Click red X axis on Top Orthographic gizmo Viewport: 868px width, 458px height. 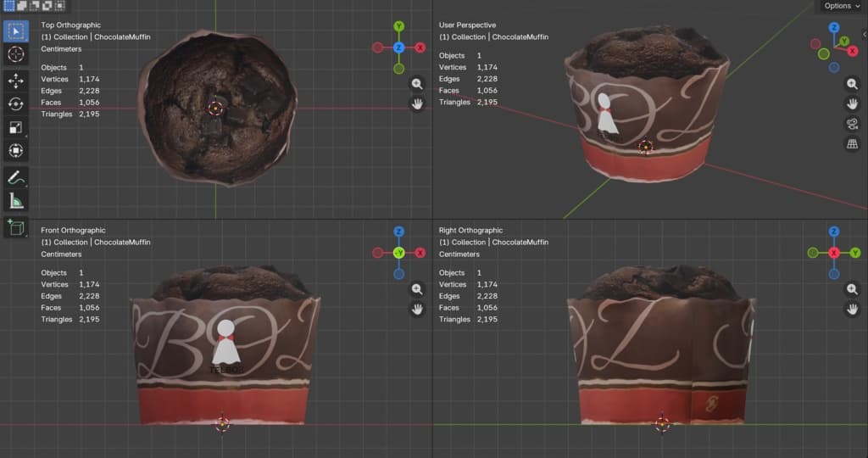pyautogui.click(x=420, y=47)
